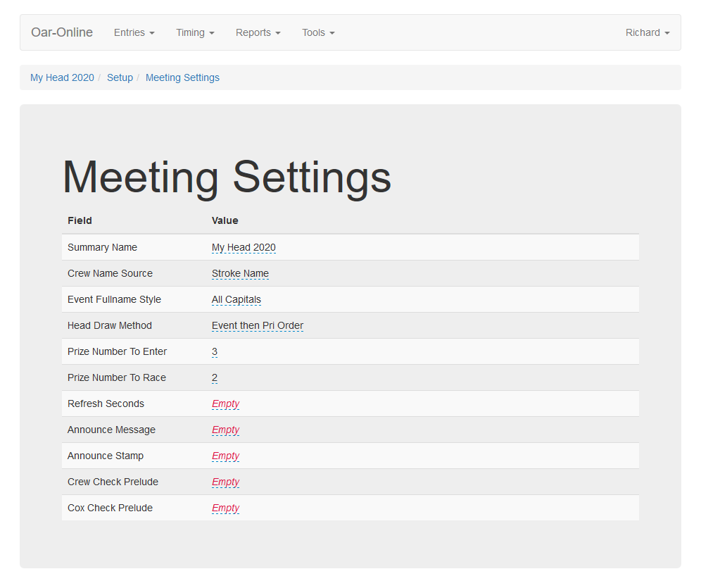Viewport: 701px width, 588px height.
Task: Expand the Timing menu
Action: (x=195, y=32)
